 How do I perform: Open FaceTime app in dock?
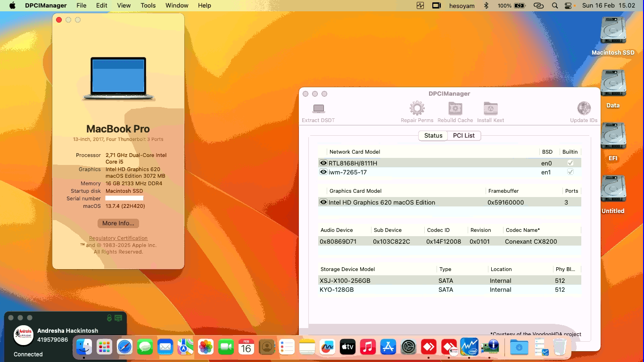226,347
